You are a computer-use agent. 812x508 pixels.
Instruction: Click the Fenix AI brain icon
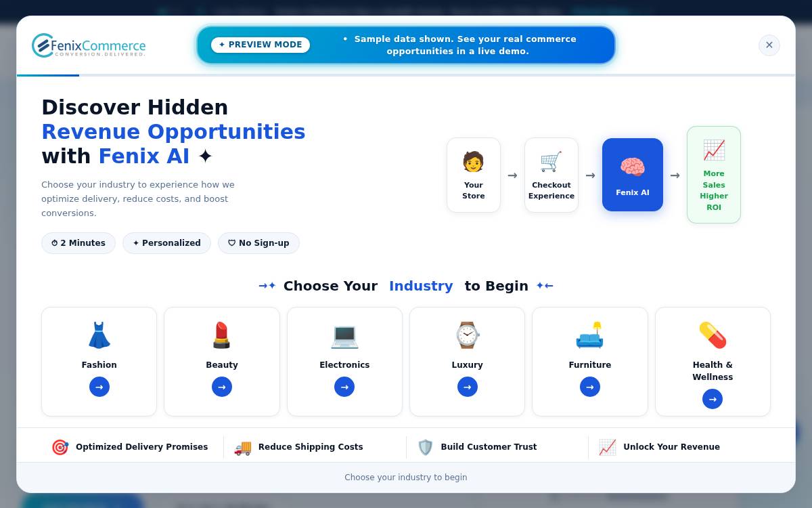pyautogui.click(x=633, y=167)
